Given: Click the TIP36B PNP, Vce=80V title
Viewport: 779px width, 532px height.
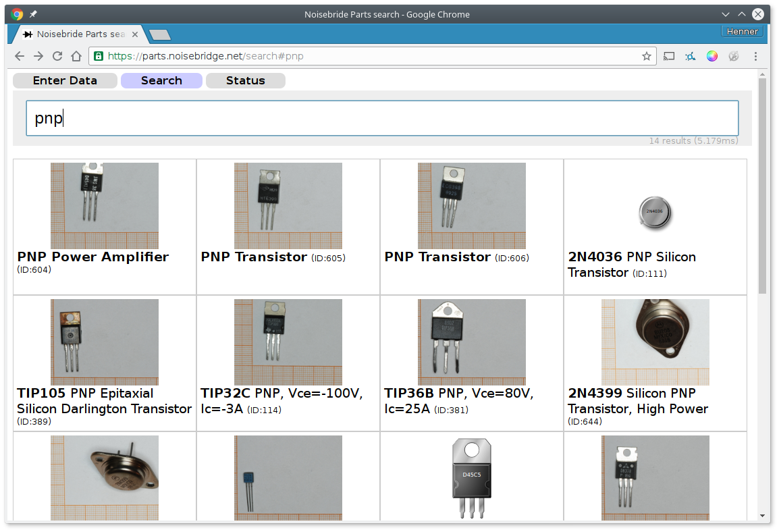Looking at the screenshot, I should tap(458, 401).
